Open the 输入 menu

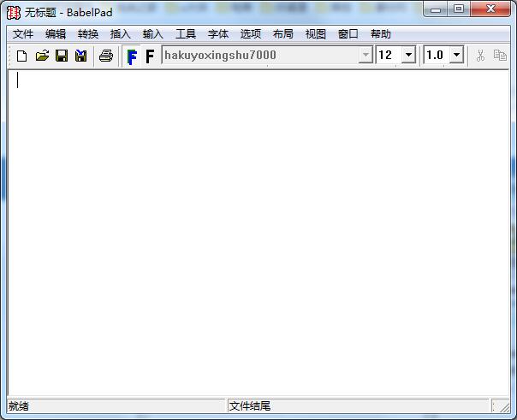(153, 34)
